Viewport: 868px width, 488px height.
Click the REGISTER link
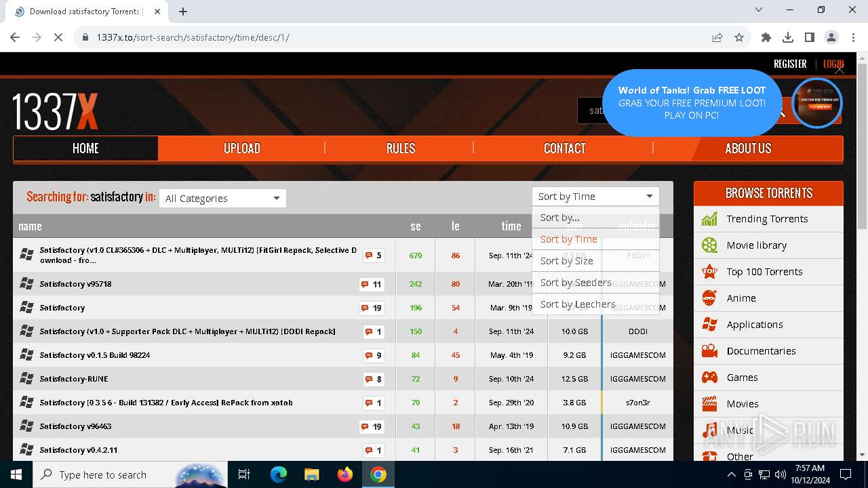(x=790, y=64)
